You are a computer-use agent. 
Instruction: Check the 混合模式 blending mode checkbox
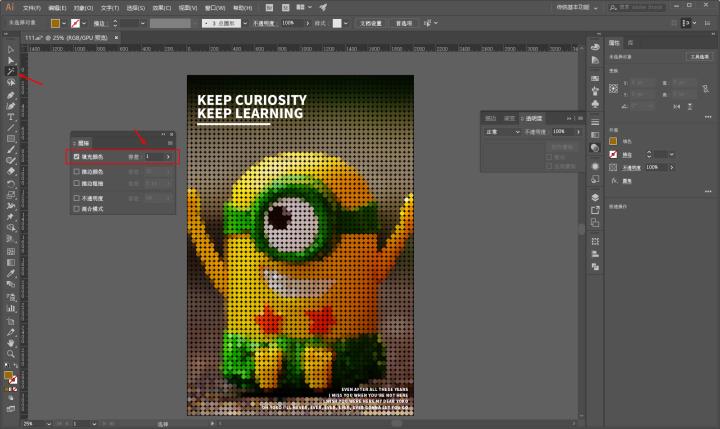pyautogui.click(x=77, y=209)
